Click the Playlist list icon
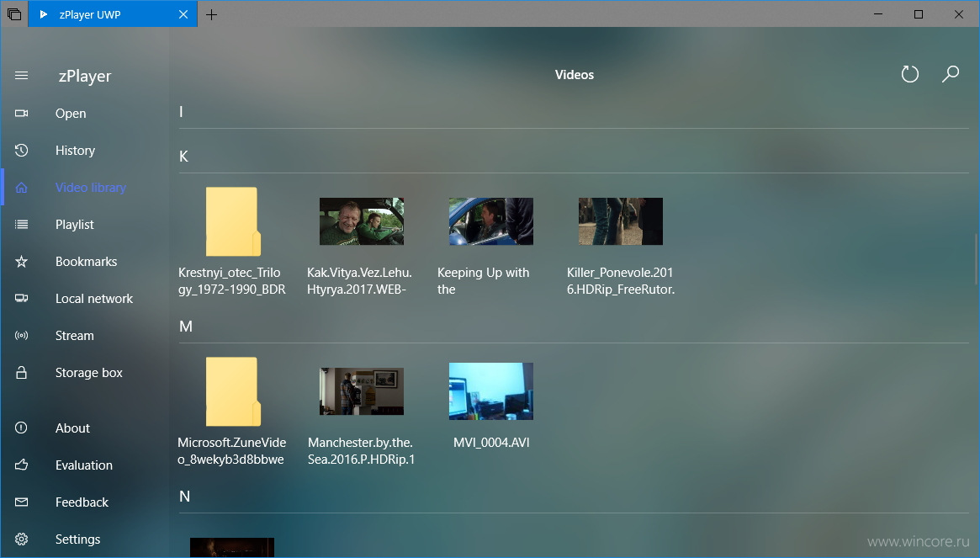The image size is (980, 558). point(21,224)
